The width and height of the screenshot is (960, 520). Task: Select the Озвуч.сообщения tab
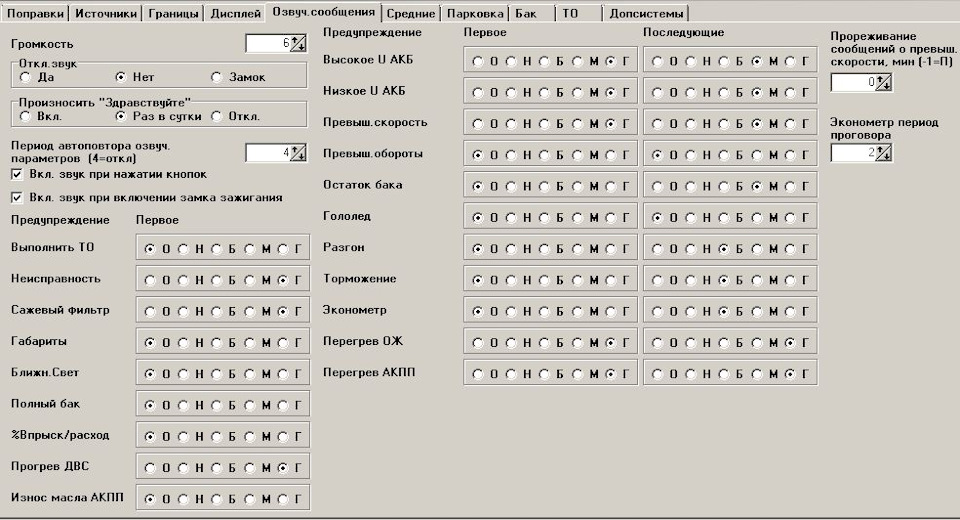[x=323, y=12]
